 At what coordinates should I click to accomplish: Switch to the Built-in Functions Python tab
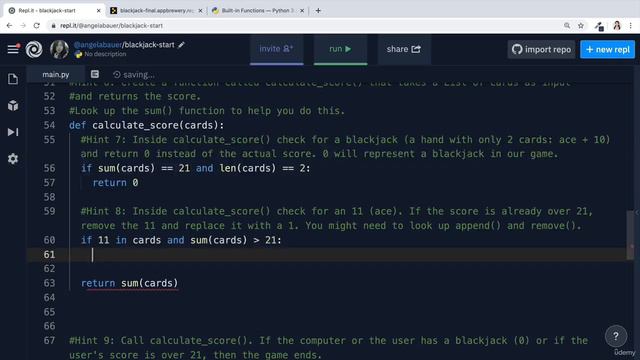[258, 11]
